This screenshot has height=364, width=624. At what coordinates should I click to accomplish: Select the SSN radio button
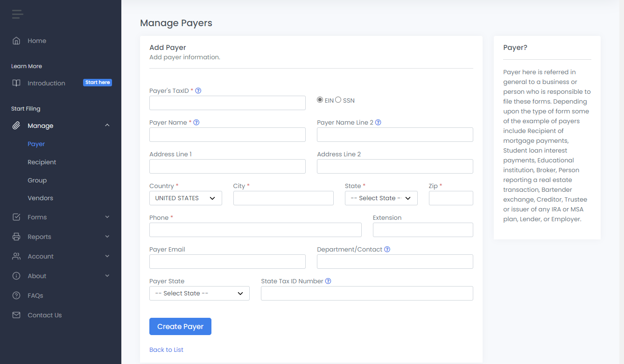point(338,100)
